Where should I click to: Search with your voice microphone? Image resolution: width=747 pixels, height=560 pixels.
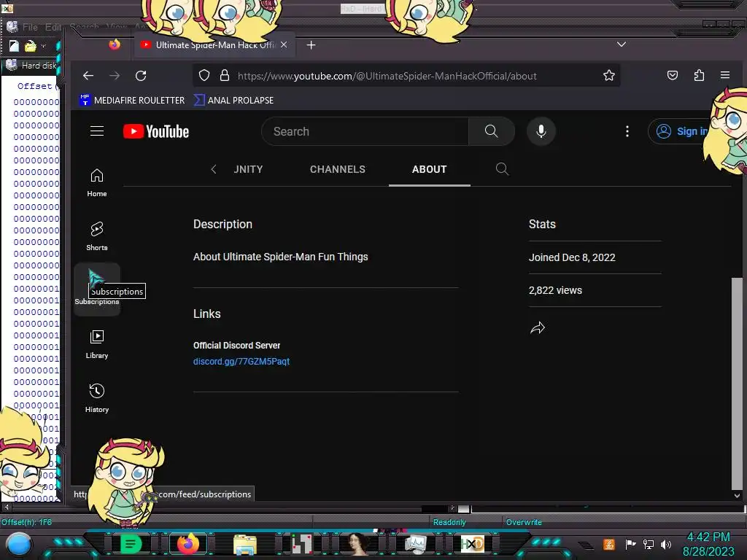click(541, 131)
